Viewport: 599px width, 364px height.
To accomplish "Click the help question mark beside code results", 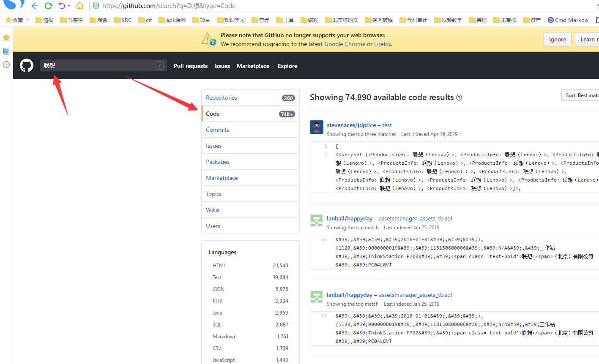I will (x=459, y=98).
